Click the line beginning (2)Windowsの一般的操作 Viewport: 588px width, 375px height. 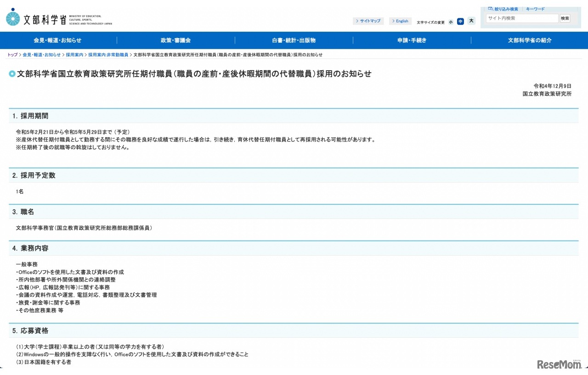[x=132, y=354]
